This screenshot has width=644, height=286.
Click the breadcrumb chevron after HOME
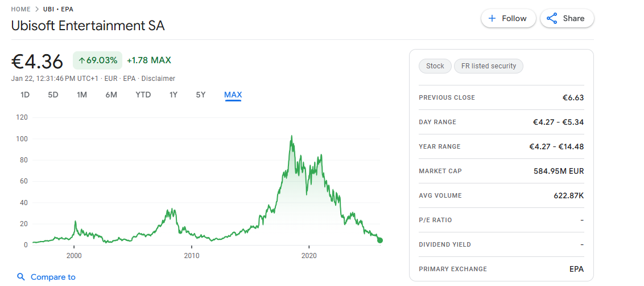pos(37,9)
